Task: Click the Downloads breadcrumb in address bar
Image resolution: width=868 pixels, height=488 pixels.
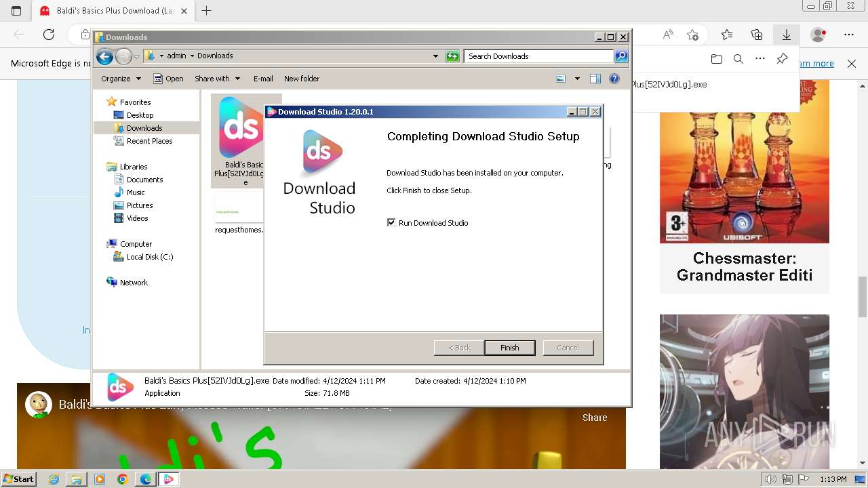Action: pyautogui.click(x=215, y=56)
